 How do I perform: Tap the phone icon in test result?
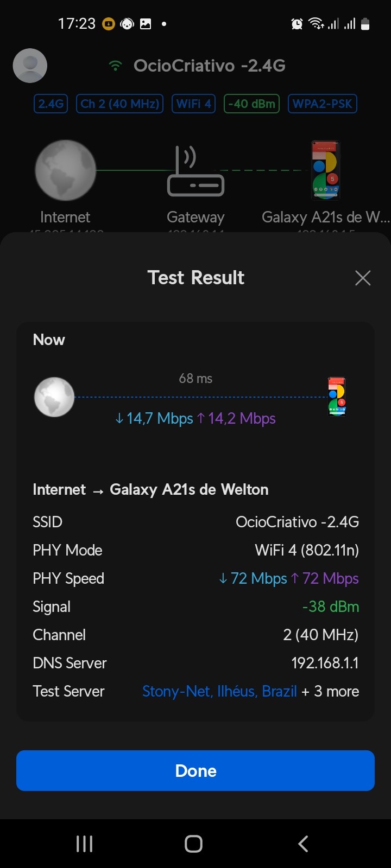tap(337, 397)
